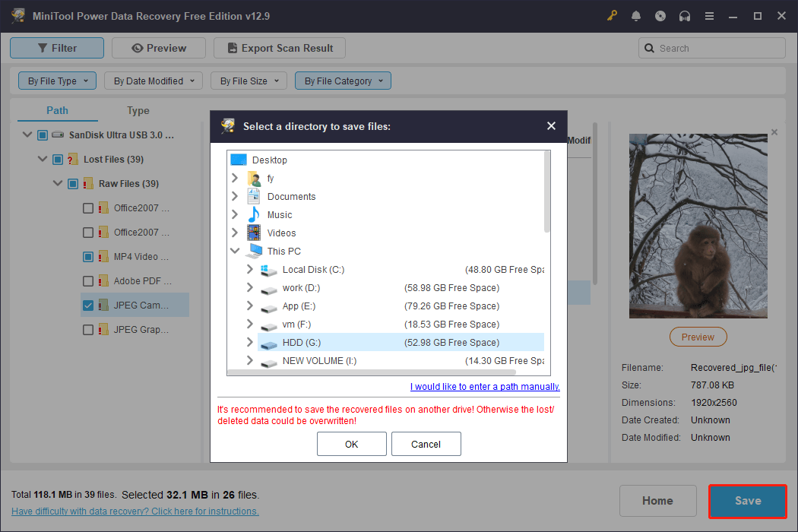798x532 pixels.
Task: Uncheck the JPEG Cam... checkbox
Action: [88, 306]
